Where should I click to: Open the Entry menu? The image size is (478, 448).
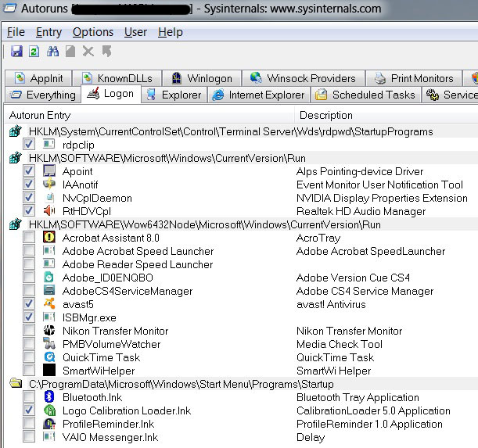[x=49, y=32]
